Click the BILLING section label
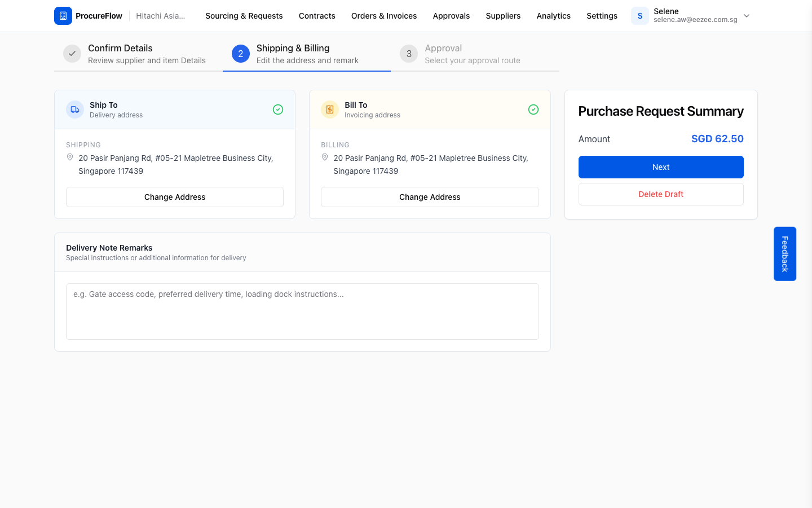The height and width of the screenshot is (508, 812). pyautogui.click(x=335, y=145)
